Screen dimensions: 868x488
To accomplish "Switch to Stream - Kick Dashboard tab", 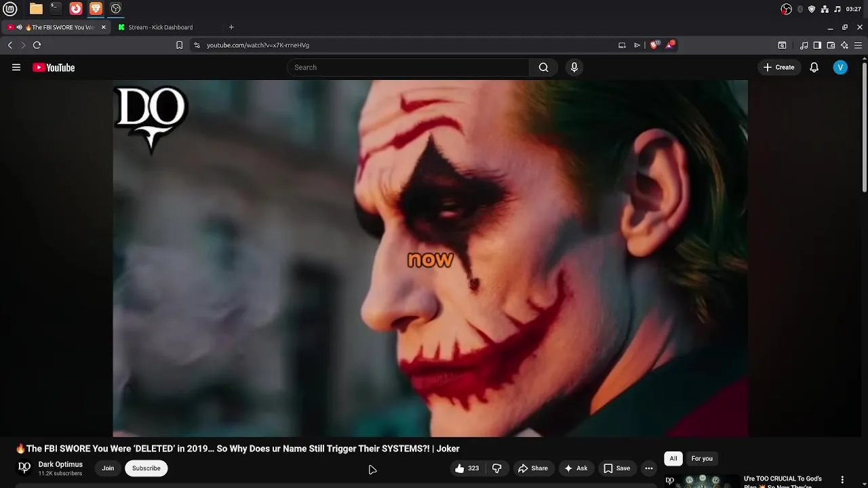I will (161, 27).
